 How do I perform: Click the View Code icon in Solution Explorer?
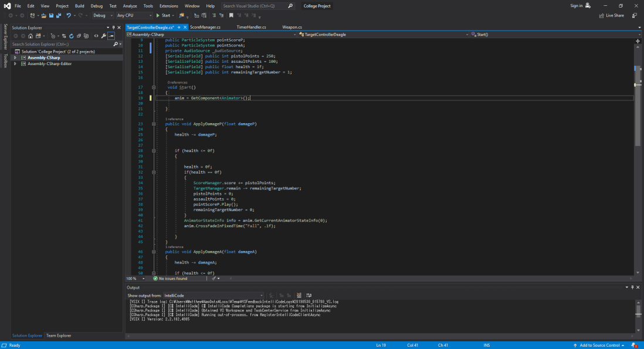pyautogui.click(x=96, y=36)
